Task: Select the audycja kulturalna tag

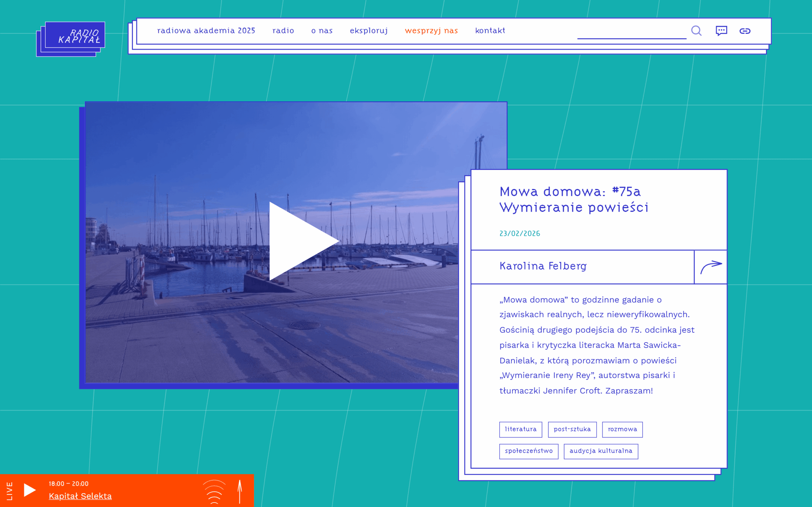Action: click(x=601, y=451)
